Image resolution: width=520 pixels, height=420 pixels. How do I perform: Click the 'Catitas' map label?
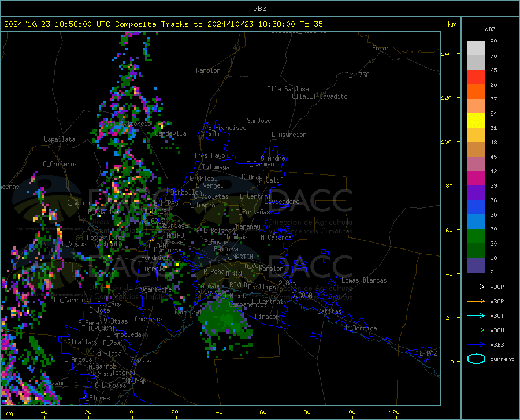click(x=329, y=311)
